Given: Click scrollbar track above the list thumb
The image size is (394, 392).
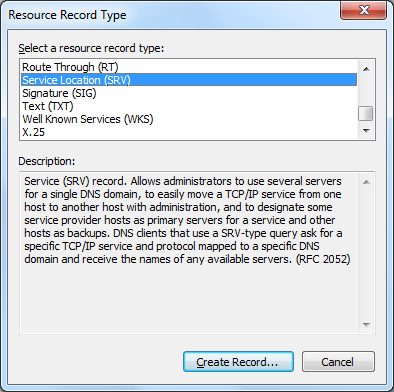Looking at the screenshot, I should 366,92.
